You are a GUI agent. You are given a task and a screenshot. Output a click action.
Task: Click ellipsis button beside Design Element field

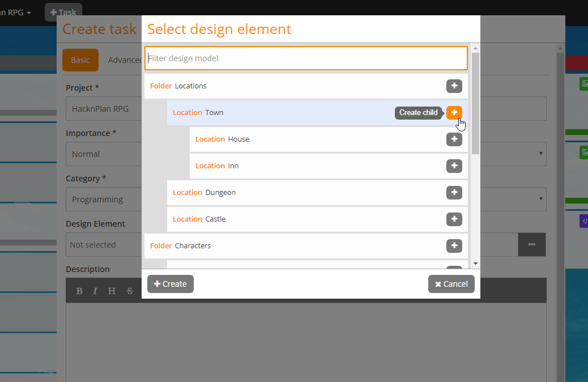(531, 245)
